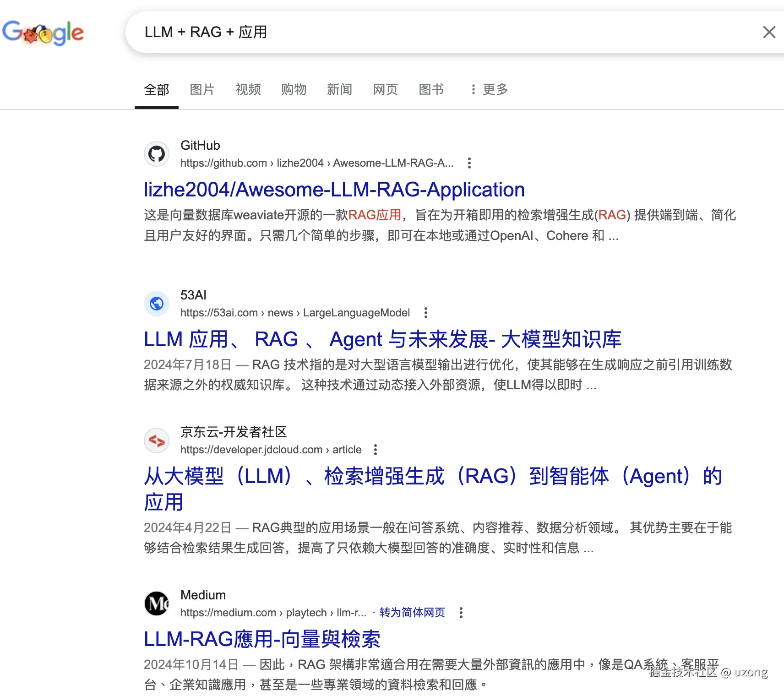Click the 2024年10月14日 date snippet

click(x=191, y=665)
